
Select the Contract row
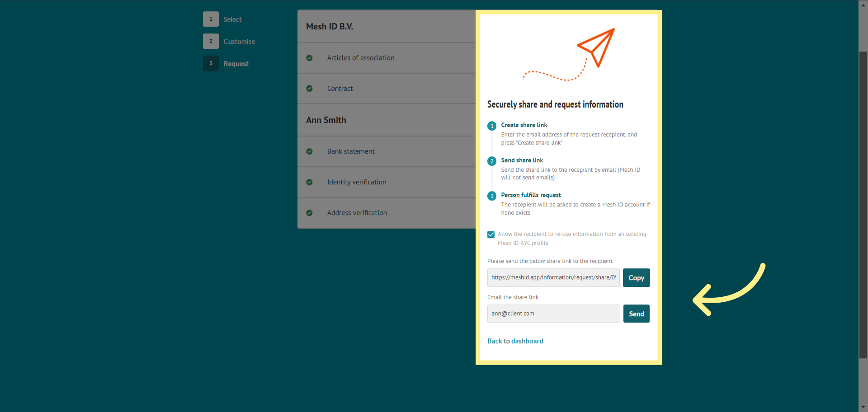click(x=387, y=89)
